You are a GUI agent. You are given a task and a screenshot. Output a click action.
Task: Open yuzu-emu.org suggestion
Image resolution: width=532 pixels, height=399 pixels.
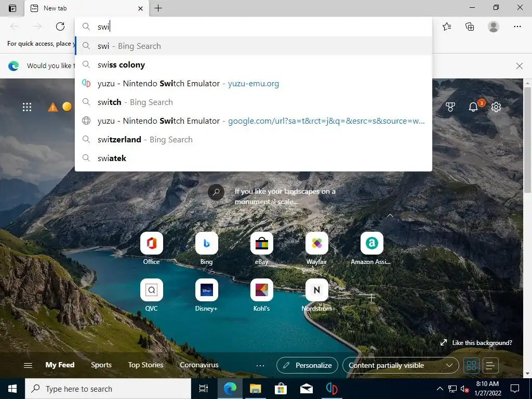tap(254, 84)
